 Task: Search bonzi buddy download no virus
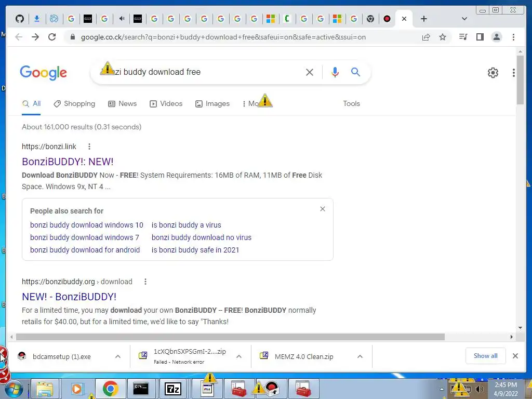point(202,237)
